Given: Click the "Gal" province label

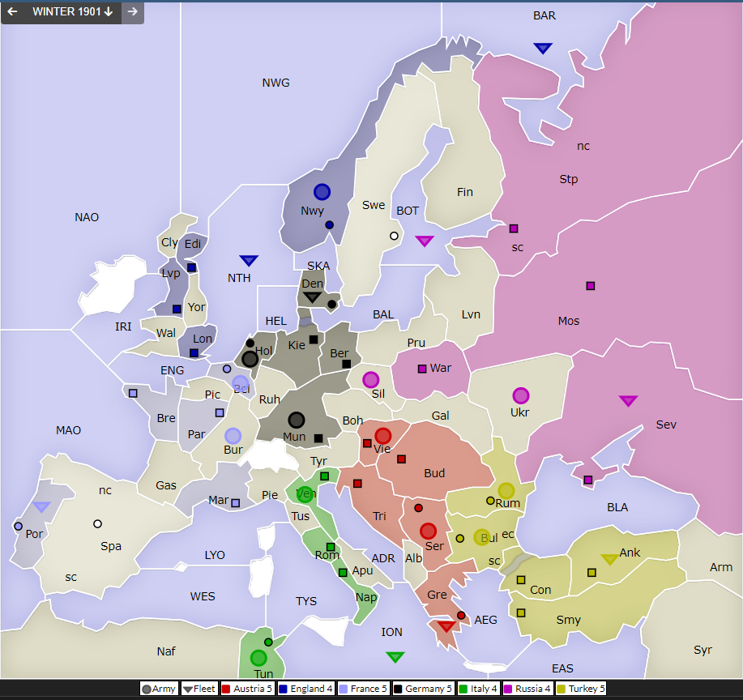Looking at the screenshot, I should point(440,416).
